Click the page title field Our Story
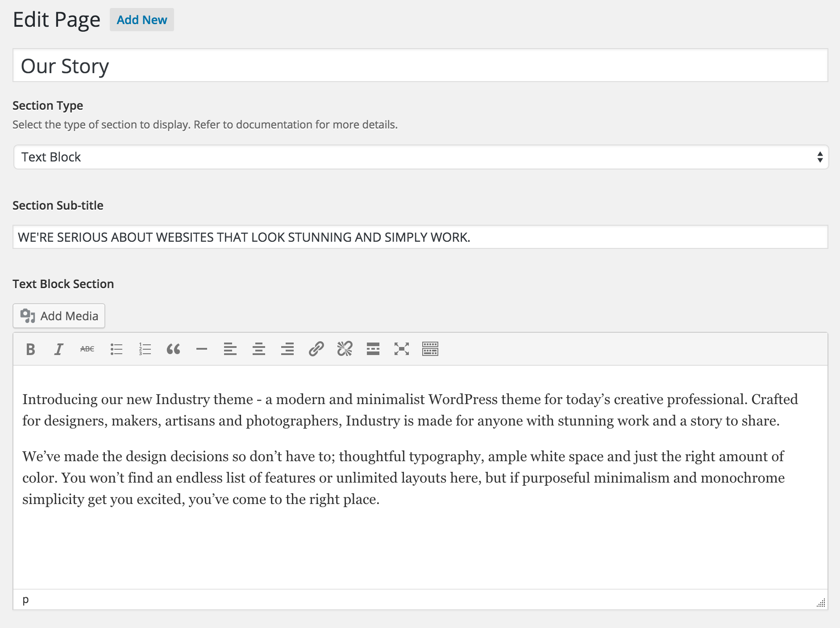 coord(420,66)
